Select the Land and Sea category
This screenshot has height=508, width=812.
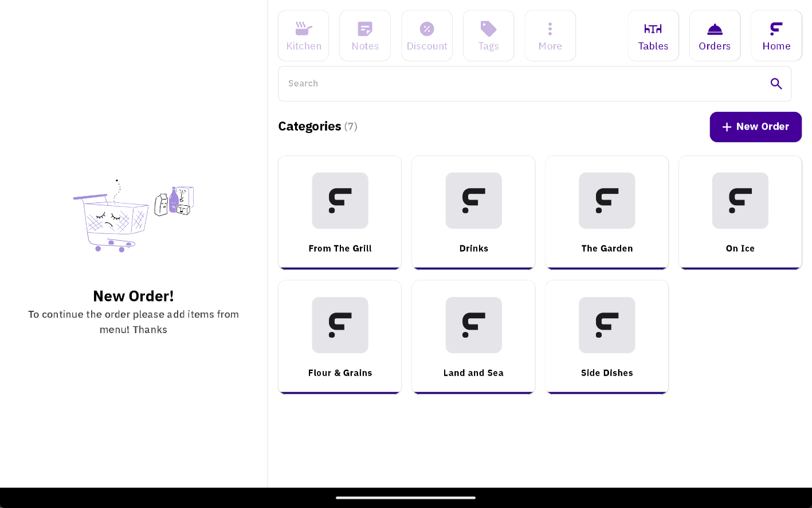coord(473,337)
